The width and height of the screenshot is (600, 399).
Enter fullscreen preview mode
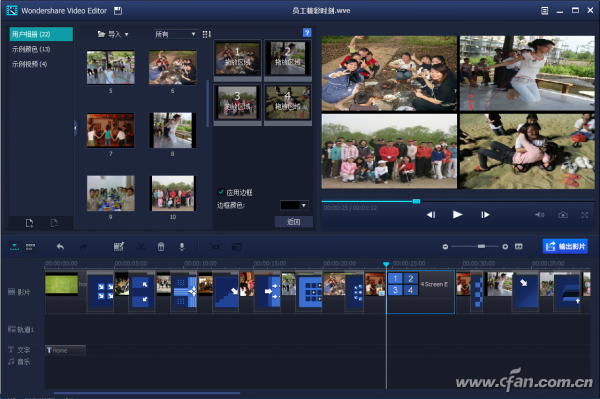[585, 215]
